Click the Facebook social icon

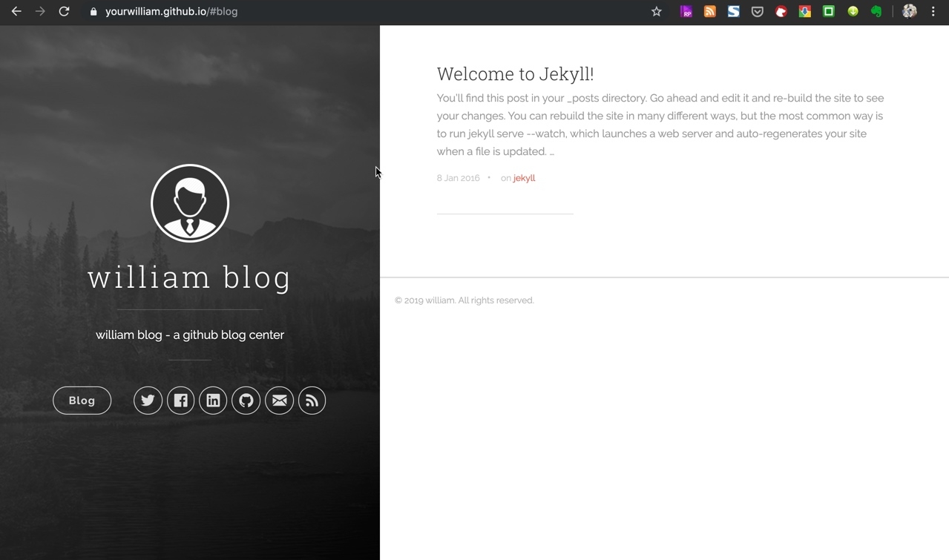pos(180,401)
